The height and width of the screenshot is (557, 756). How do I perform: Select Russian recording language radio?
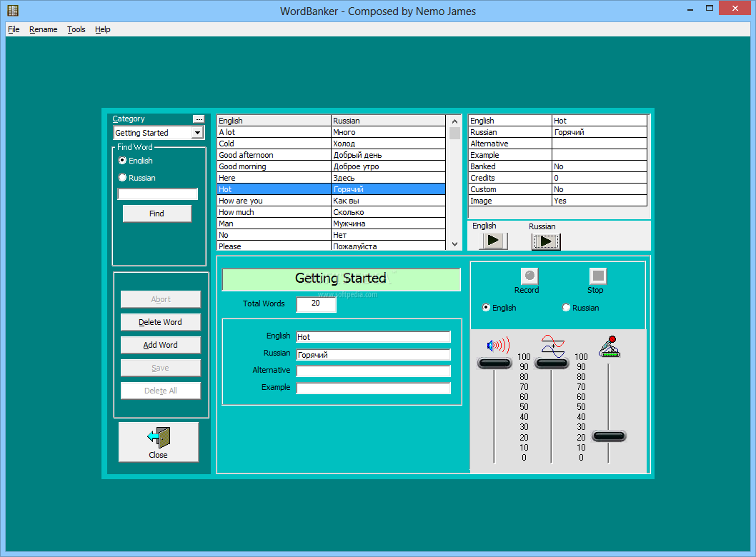tap(580, 307)
